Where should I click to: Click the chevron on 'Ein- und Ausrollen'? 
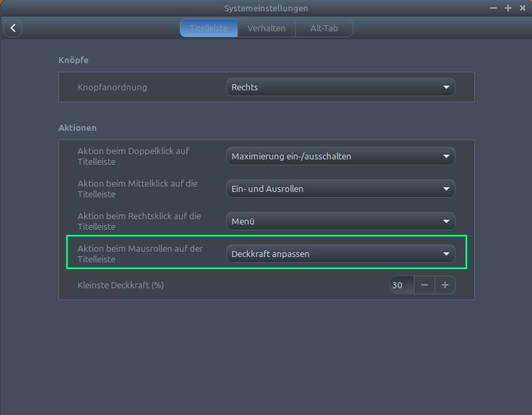tap(447, 189)
